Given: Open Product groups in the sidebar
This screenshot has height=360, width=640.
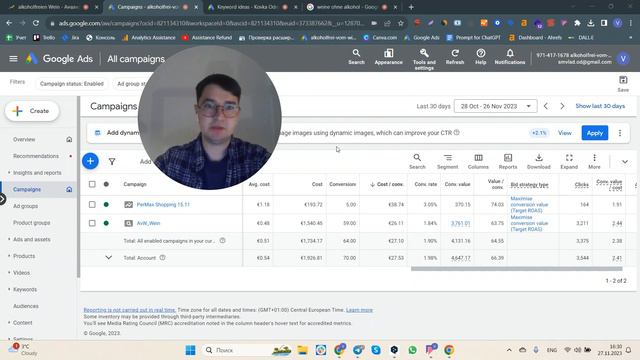Looking at the screenshot, I should click(x=31, y=223).
